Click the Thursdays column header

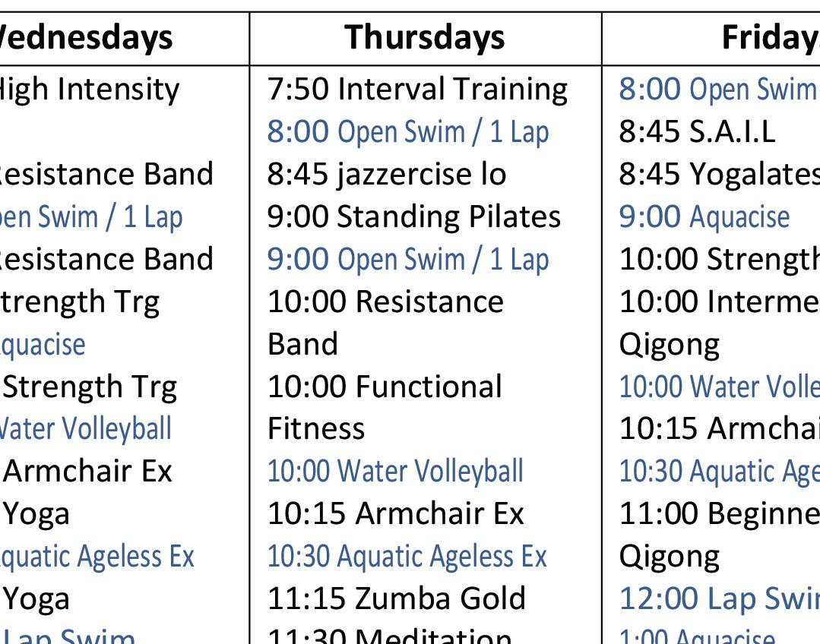[425, 38]
